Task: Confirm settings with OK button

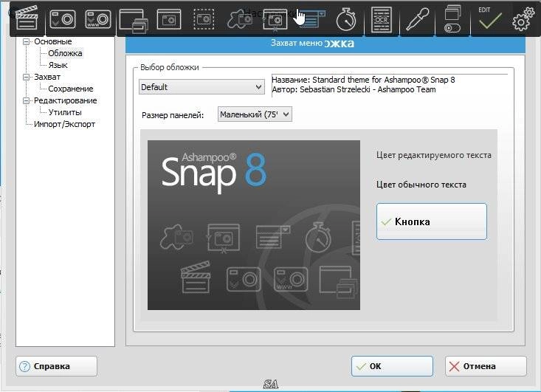Action: point(393,366)
